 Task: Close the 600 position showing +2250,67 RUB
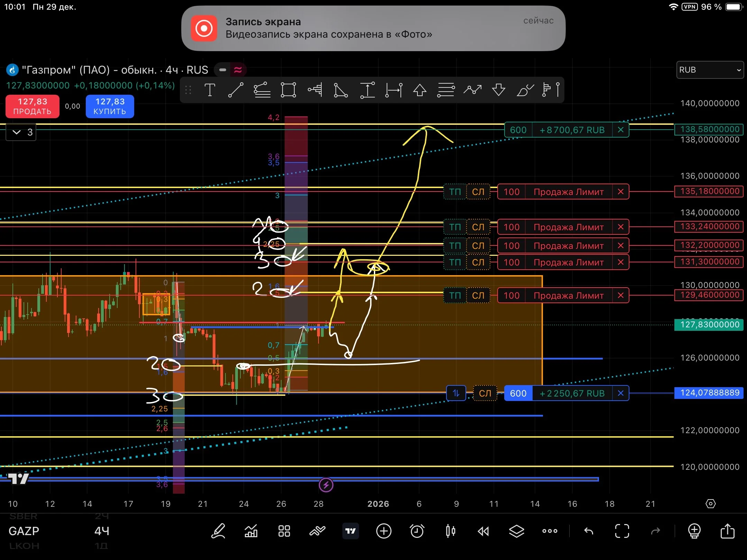(621, 393)
